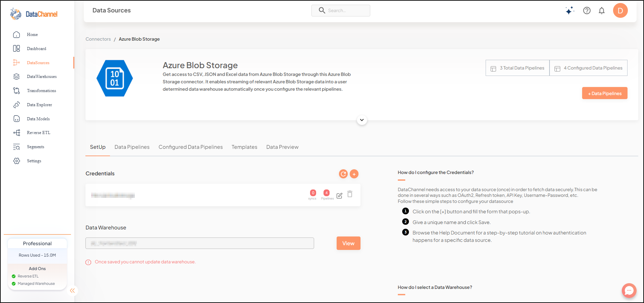The image size is (644, 303).
Task: Click 4 Configured Data Pipelines button
Action: [x=589, y=68]
